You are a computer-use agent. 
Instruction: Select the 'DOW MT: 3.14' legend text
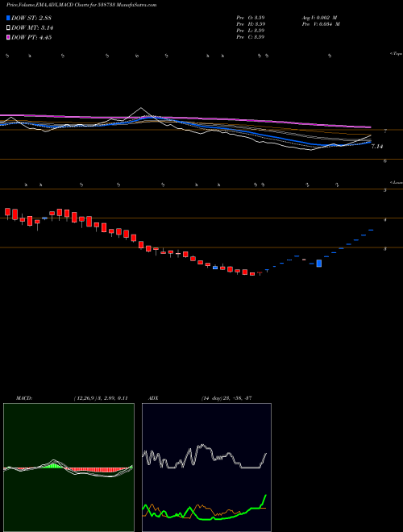point(32,28)
